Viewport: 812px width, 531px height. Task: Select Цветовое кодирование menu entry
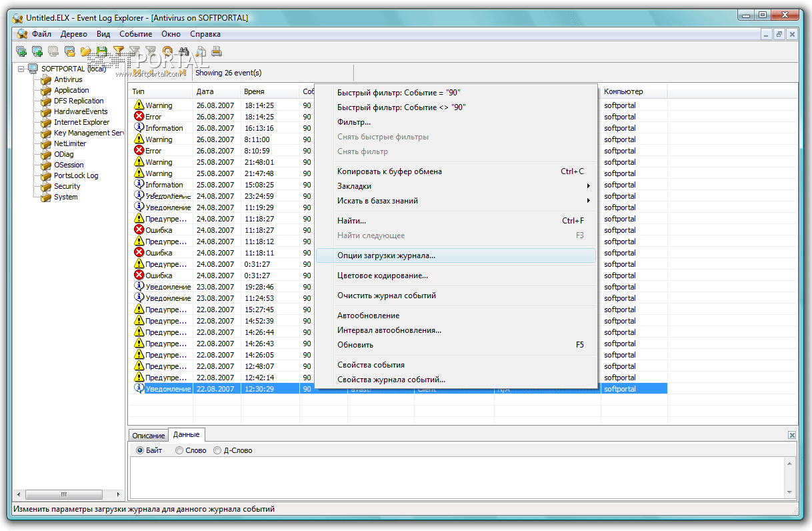(x=456, y=276)
